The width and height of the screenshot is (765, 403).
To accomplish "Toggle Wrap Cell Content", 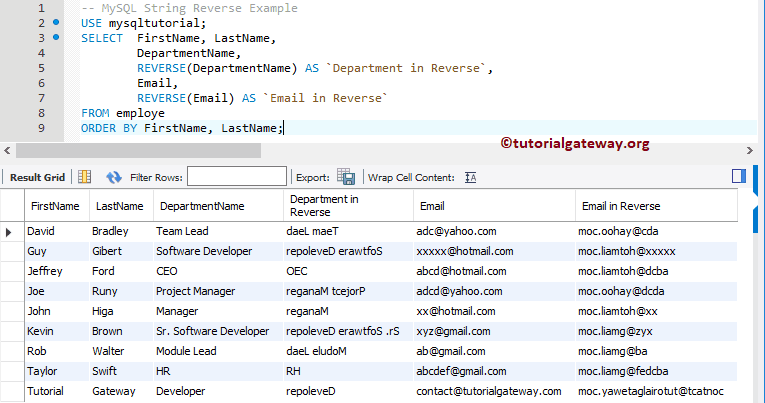I will 472,177.
